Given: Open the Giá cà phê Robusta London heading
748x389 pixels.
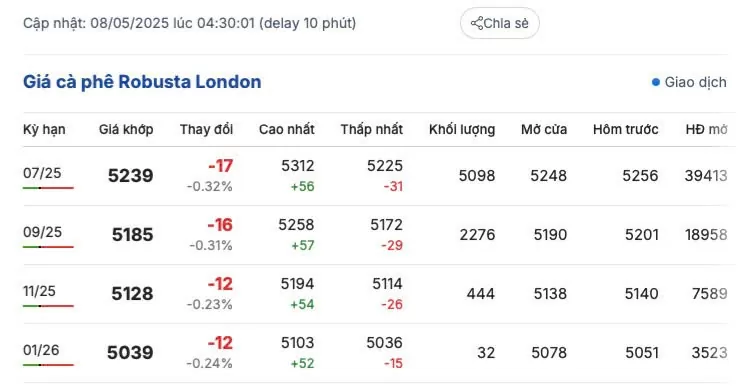Looking at the screenshot, I should (x=142, y=82).
